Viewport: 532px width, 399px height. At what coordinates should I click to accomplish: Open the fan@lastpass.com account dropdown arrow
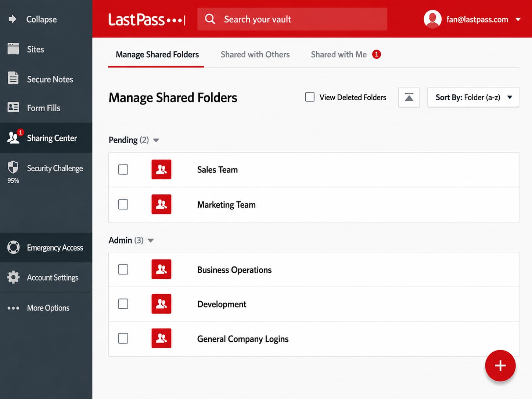(x=518, y=19)
